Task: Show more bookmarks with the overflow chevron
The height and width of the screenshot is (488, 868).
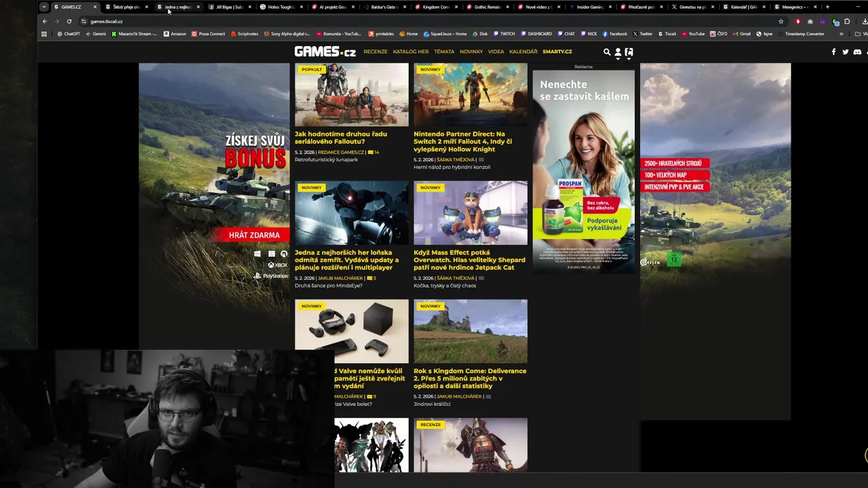Action: click(x=842, y=33)
